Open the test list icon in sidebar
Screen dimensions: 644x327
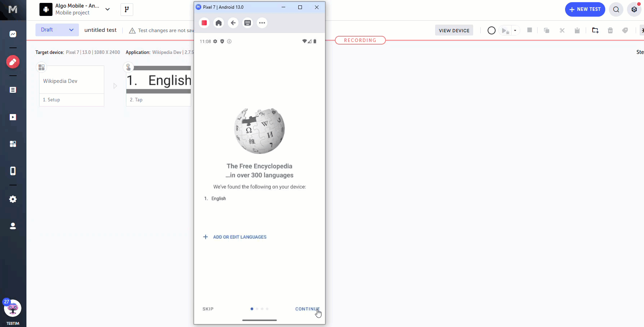coord(13,90)
